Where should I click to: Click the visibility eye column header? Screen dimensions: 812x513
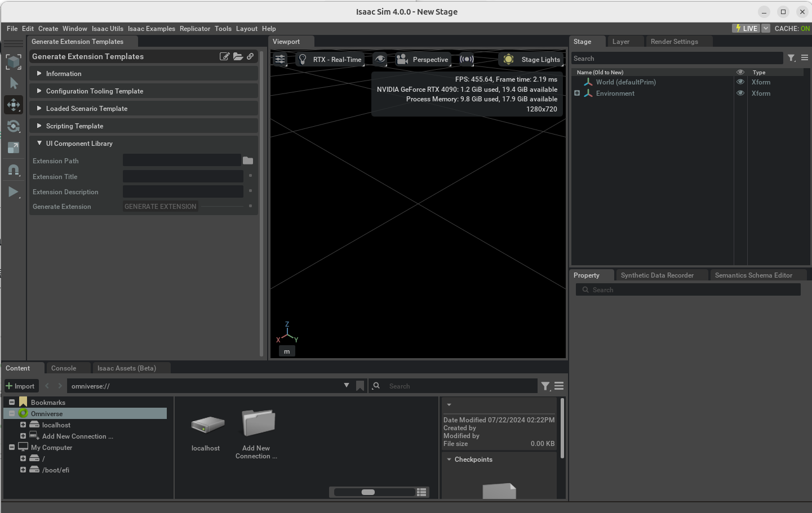pyautogui.click(x=740, y=72)
